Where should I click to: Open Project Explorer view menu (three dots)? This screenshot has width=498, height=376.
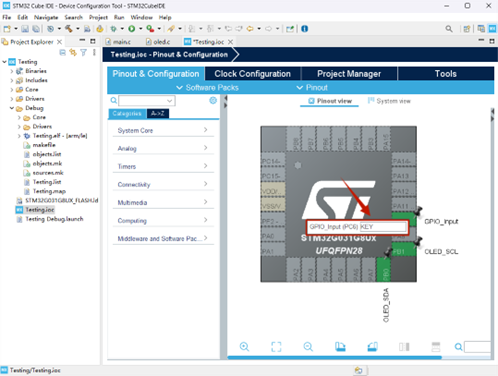[x=94, y=53]
